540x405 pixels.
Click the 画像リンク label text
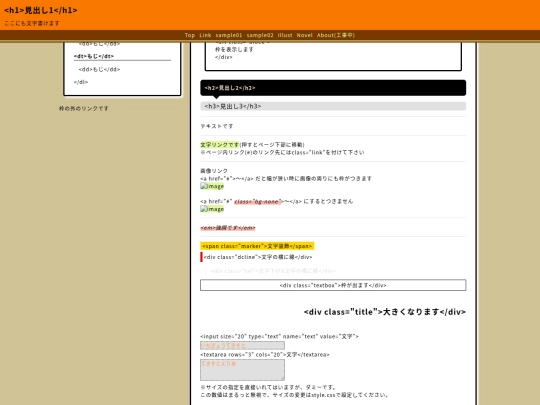214,171
